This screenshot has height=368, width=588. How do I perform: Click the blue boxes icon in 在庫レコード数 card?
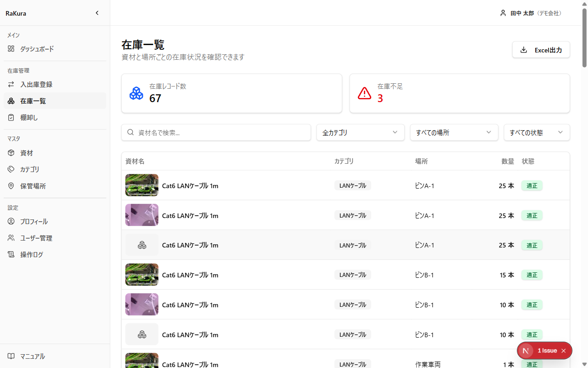[x=136, y=93]
